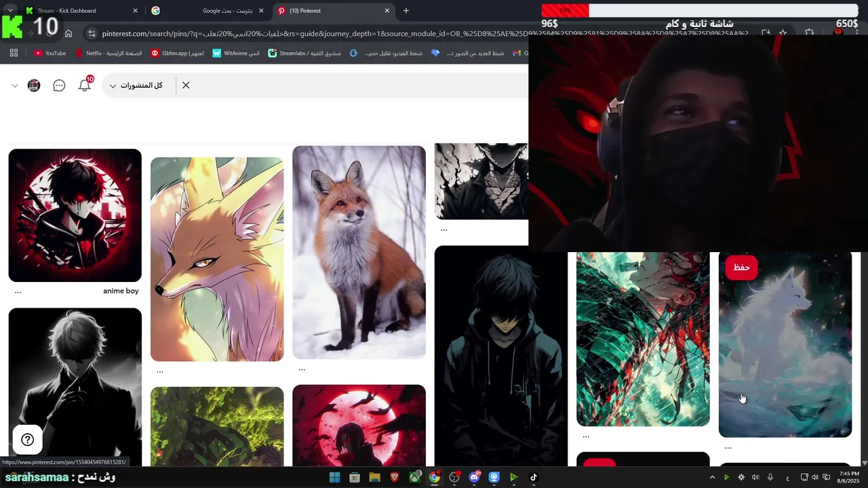The image size is (868, 488).
Task: Open the yellow fox illustration pin
Action: click(217, 259)
